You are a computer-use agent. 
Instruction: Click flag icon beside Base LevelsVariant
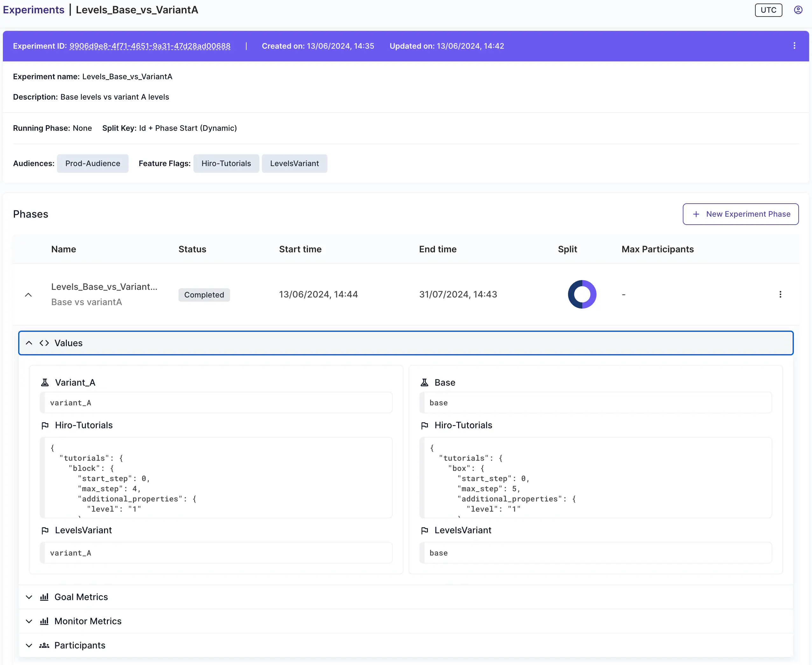point(424,530)
